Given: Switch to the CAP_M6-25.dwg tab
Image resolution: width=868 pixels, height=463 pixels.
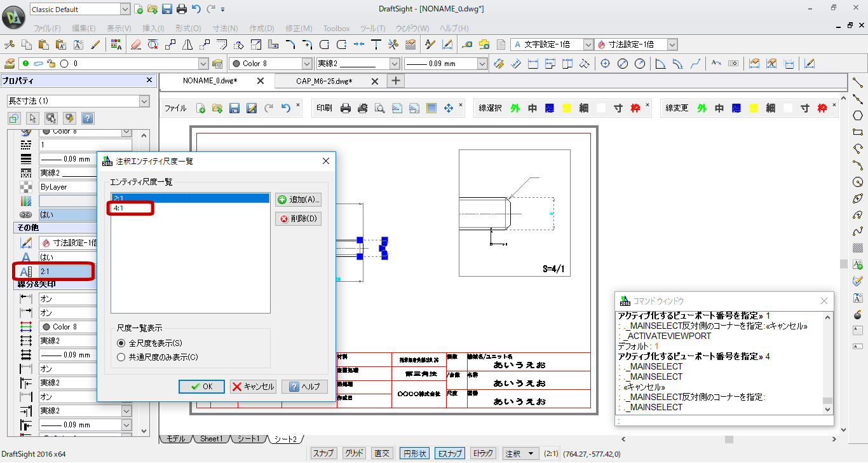Looking at the screenshot, I should (x=324, y=81).
